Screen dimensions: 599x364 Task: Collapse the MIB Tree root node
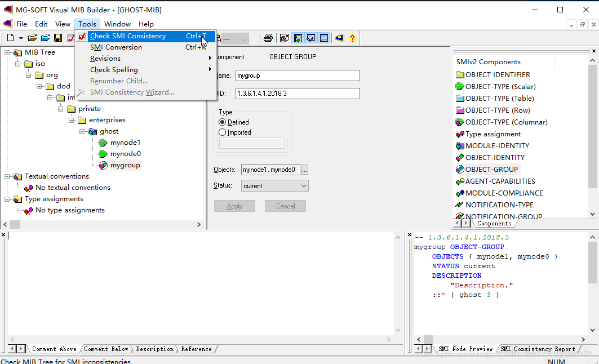coord(7,52)
